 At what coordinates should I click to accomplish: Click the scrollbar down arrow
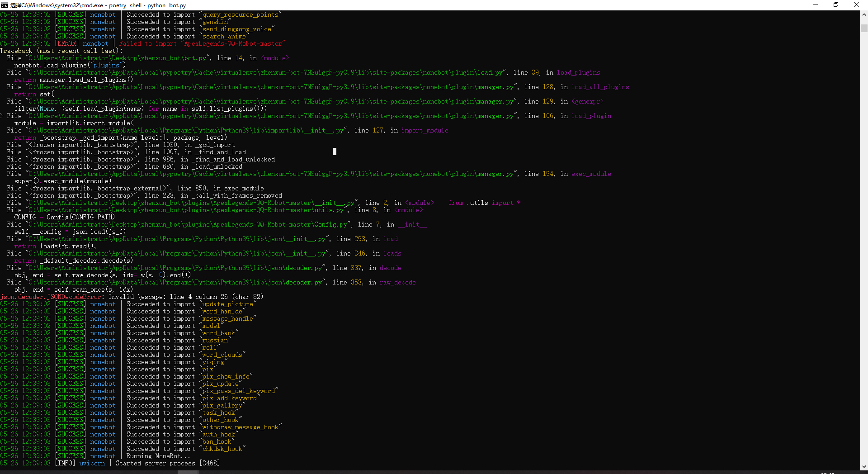tap(864, 467)
